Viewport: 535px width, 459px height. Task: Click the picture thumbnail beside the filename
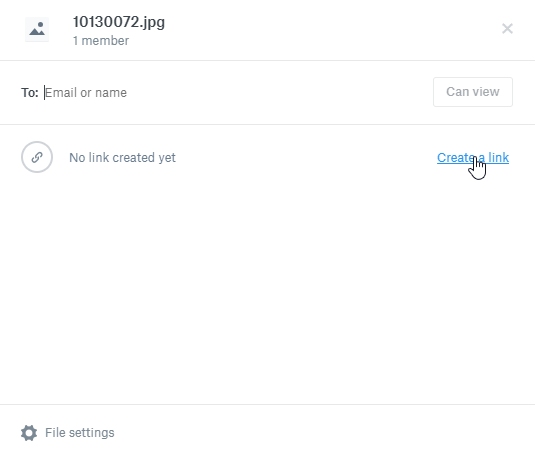pyautogui.click(x=37, y=29)
